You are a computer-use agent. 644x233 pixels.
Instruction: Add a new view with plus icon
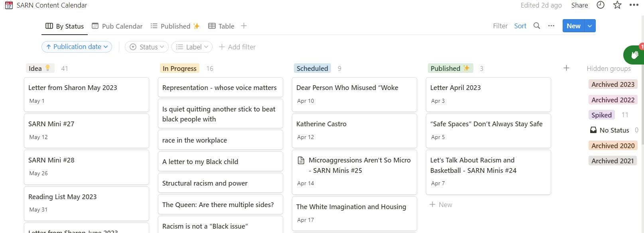(x=244, y=26)
